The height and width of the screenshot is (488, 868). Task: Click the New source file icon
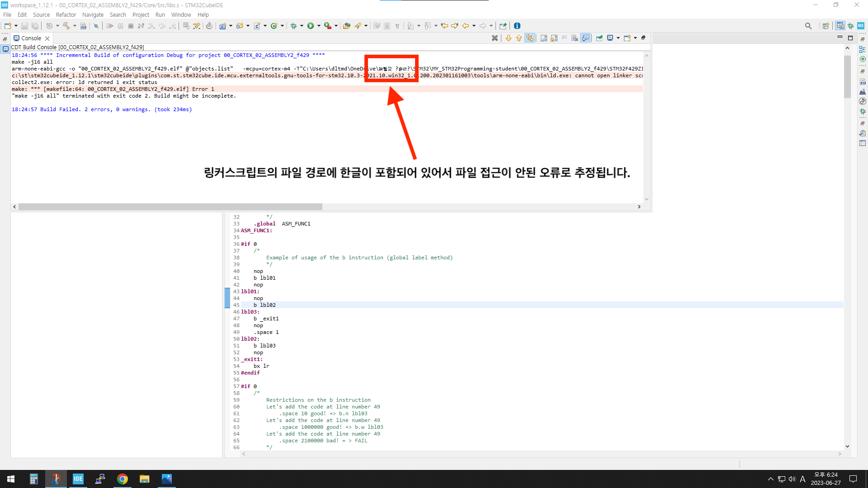(257, 26)
